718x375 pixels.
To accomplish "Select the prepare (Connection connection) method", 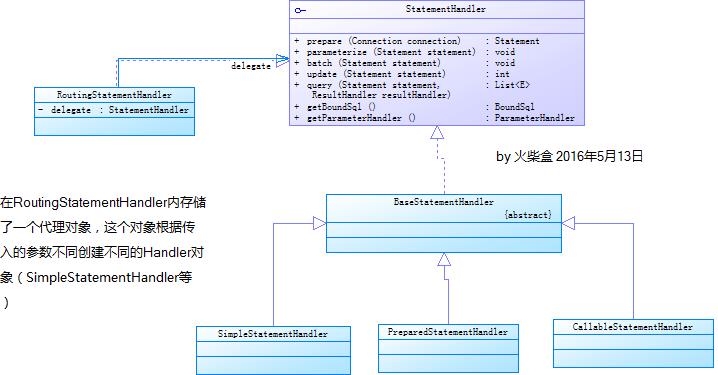I will [383, 41].
